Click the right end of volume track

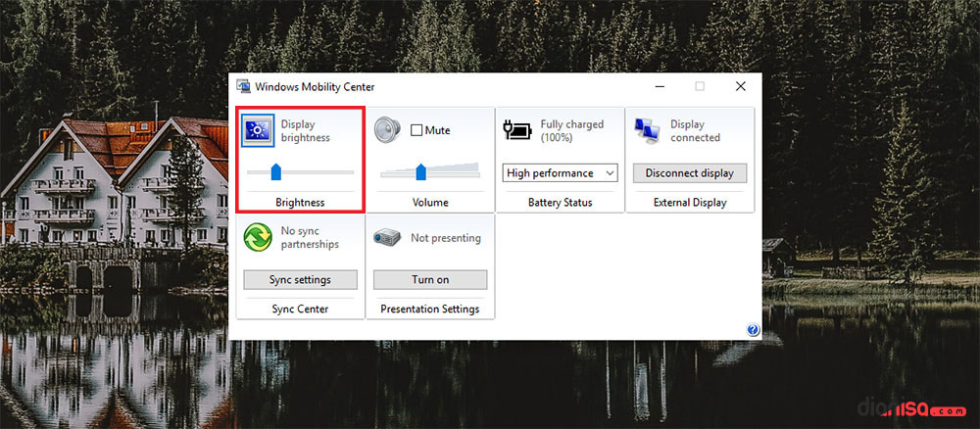pos(477,172)
